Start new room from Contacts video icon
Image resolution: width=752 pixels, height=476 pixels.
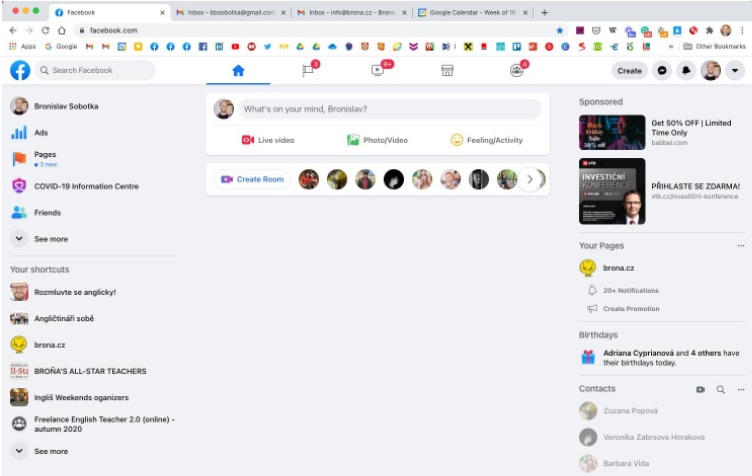click(700, 389)
